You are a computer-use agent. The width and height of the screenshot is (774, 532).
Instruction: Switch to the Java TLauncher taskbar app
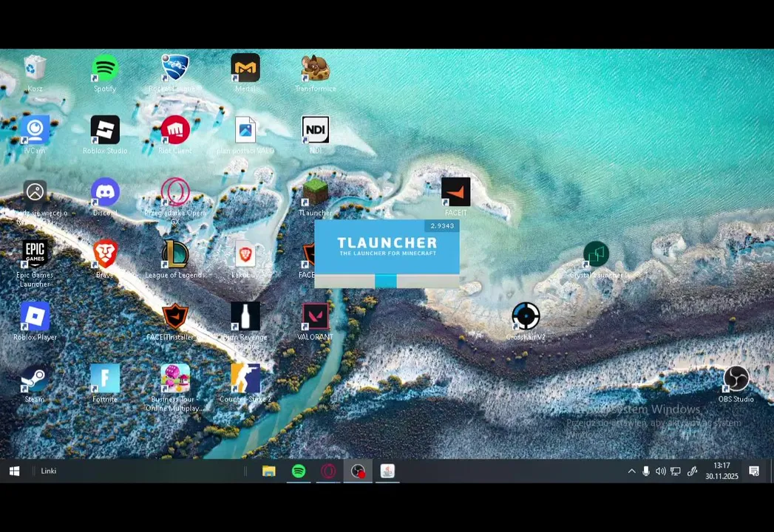pos(387,471)
